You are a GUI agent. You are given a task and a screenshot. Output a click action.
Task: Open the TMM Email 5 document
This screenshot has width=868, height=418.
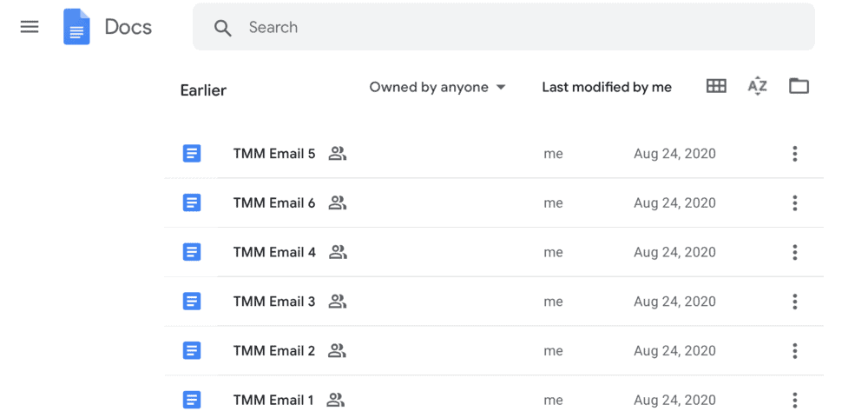(274, 154)
